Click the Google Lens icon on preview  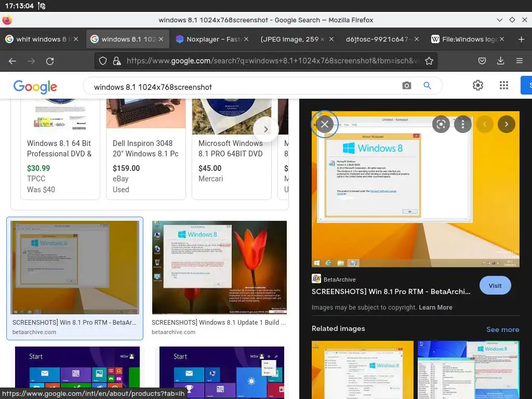click(441, 124)
